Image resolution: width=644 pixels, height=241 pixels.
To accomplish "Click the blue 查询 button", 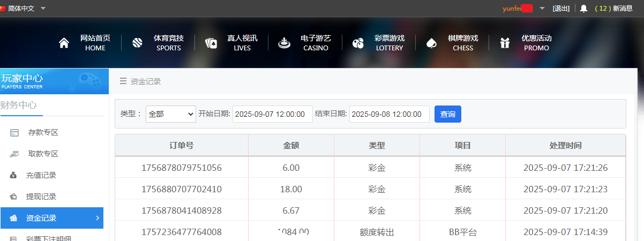I will click(x=447, y=114).
